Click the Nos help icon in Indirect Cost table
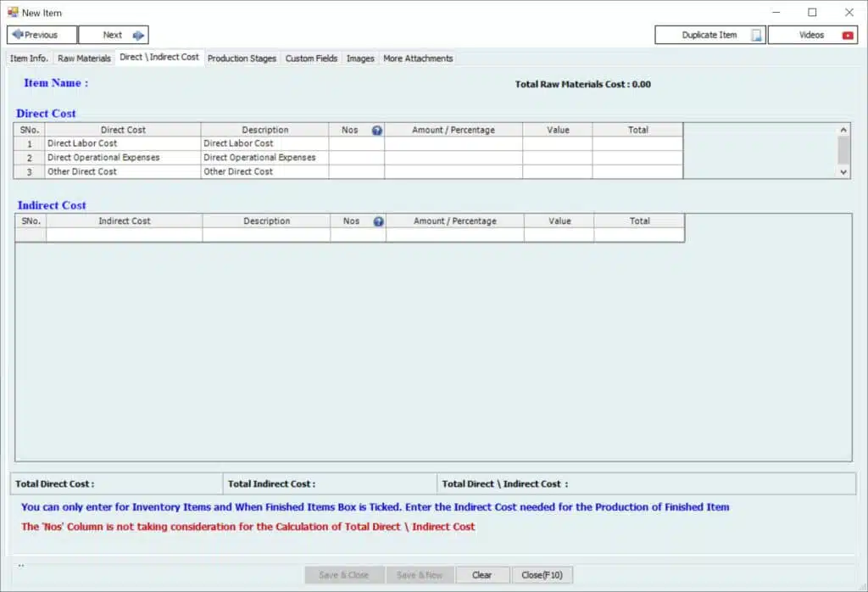 pos(379,221)
